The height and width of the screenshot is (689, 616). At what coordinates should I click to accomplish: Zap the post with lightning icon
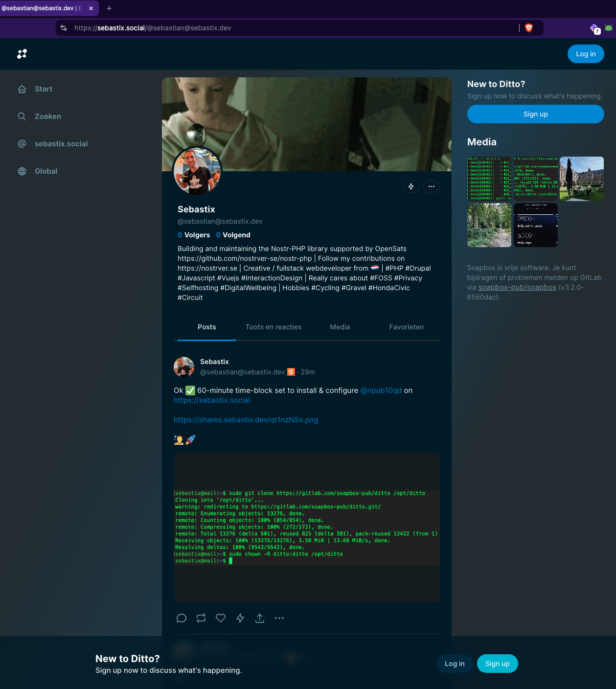pos(240,618)
